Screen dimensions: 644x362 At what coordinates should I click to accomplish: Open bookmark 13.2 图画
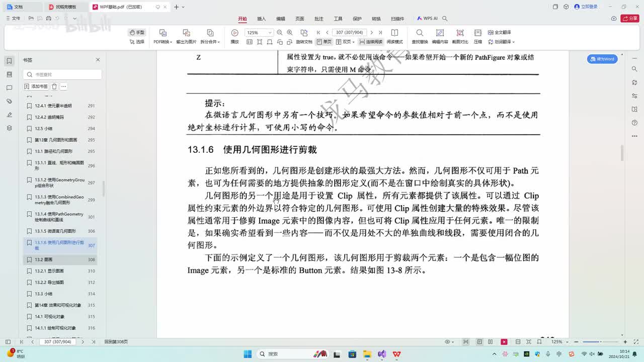click(60, 259)
